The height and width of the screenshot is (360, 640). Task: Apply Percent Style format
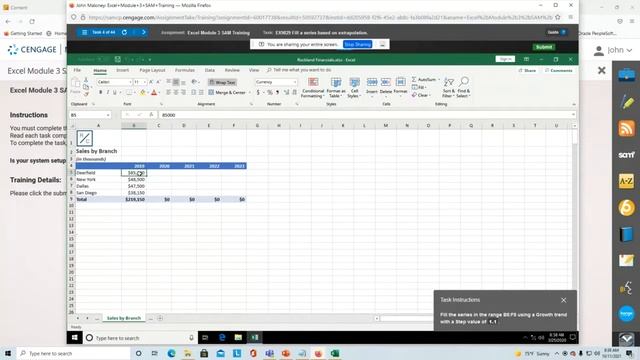tap(269, 93)
